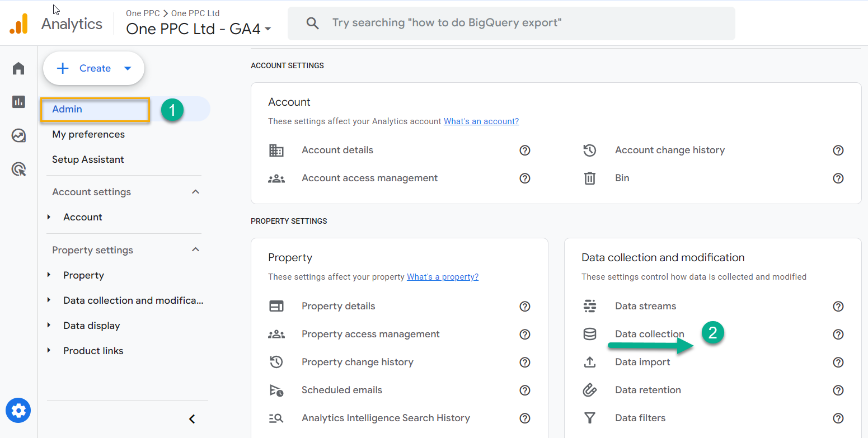This screenshot has width=868, height=438.
Task: Click the One PPC breadcrumb text
Action: pos(143,13)
